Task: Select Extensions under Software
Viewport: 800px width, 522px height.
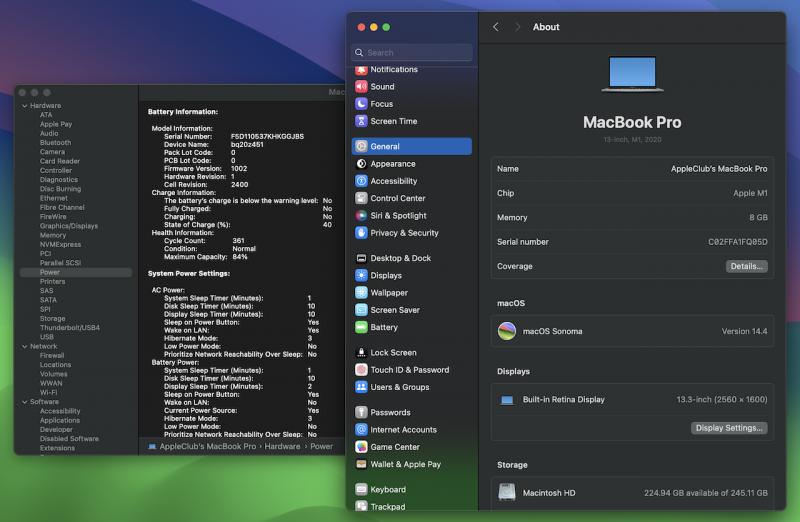Action: (57, 448)
